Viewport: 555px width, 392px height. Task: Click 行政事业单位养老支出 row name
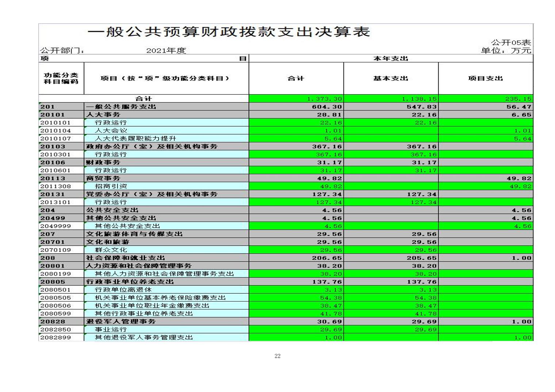[x=130, y=282]
